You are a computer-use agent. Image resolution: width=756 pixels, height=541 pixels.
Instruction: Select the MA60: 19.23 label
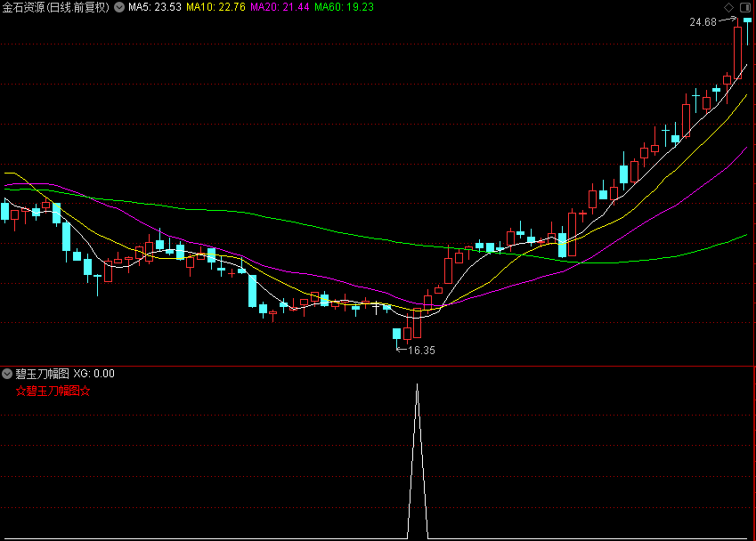coord(344,7)
